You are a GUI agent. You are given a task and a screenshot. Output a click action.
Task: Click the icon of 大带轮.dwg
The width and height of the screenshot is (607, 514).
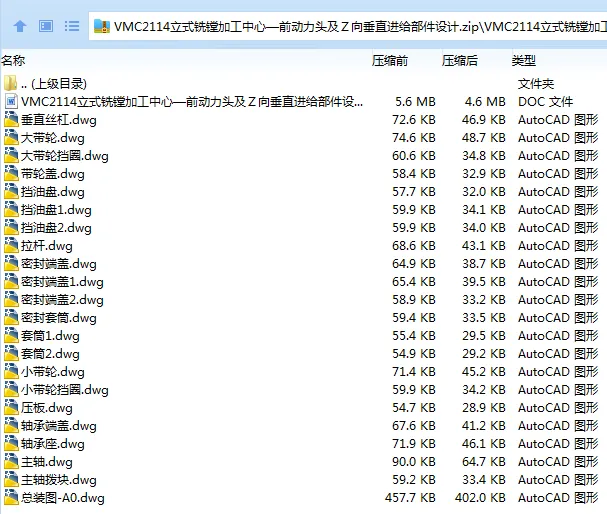click(x=11, y=138)
